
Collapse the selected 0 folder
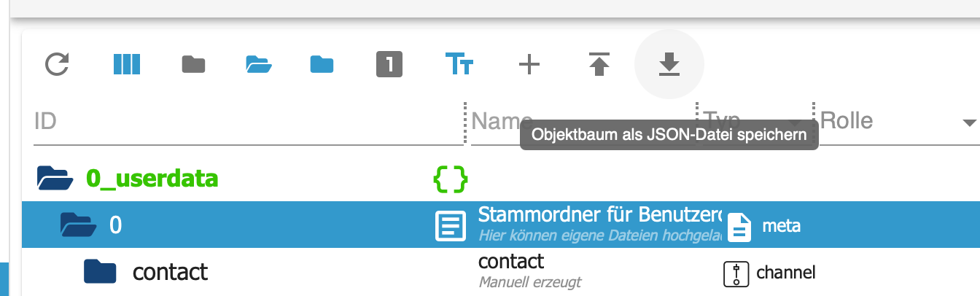click(x=79, y=225)
